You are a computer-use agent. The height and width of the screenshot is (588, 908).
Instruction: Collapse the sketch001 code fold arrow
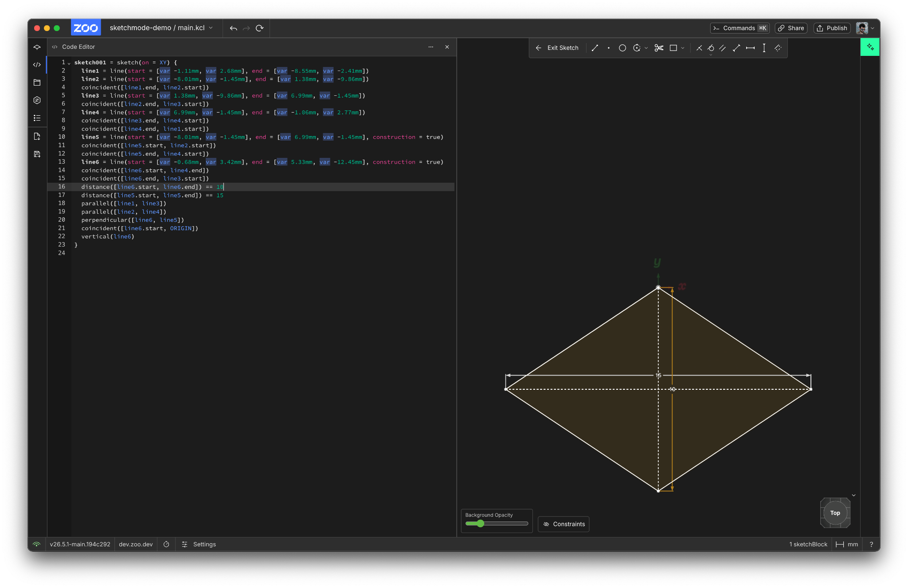coord(69,63)
